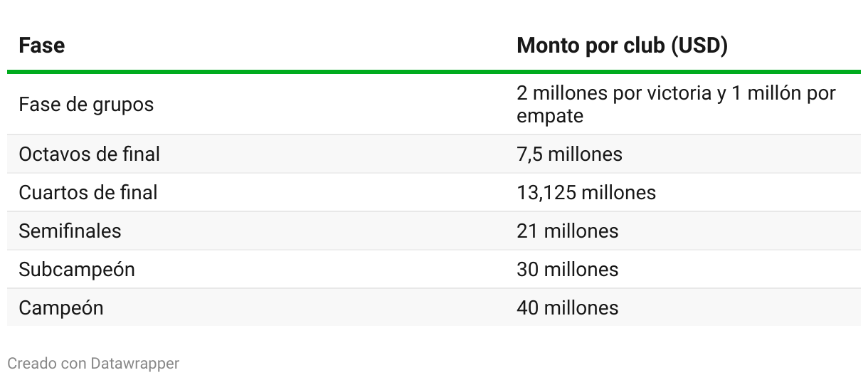
Task: Select the Semifinales row label
Action: 70,231
